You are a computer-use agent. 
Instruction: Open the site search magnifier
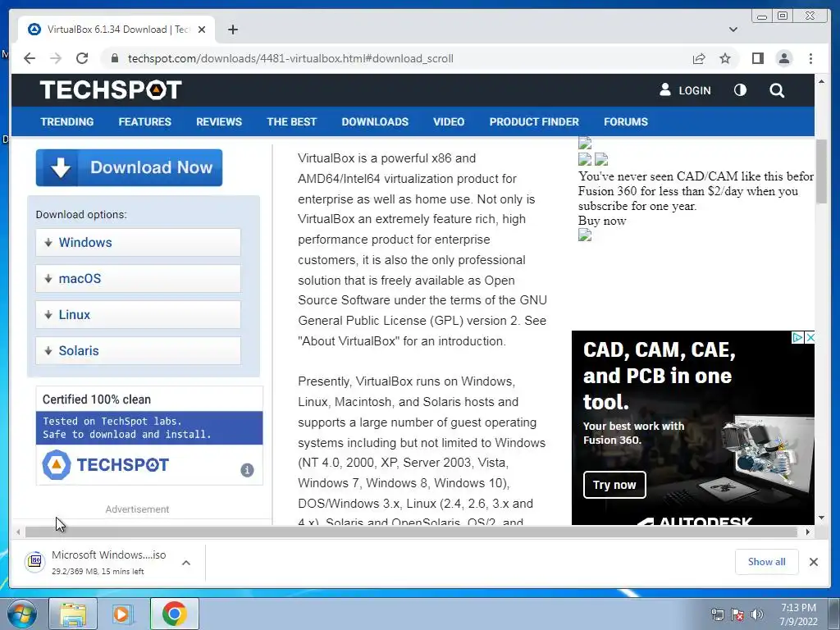pos(777,90)
